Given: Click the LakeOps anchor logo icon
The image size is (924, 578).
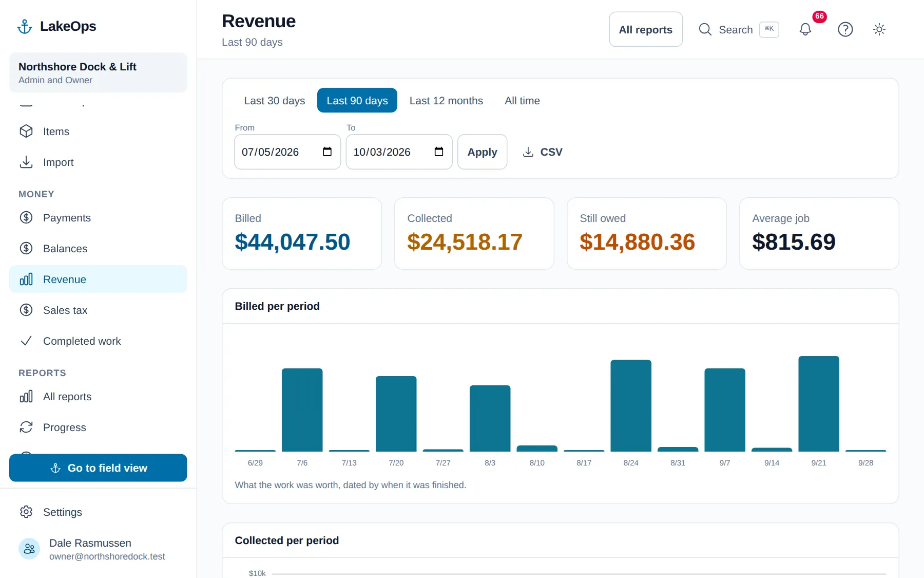Looking at the screenshot, I should click(x=25, y=26).
